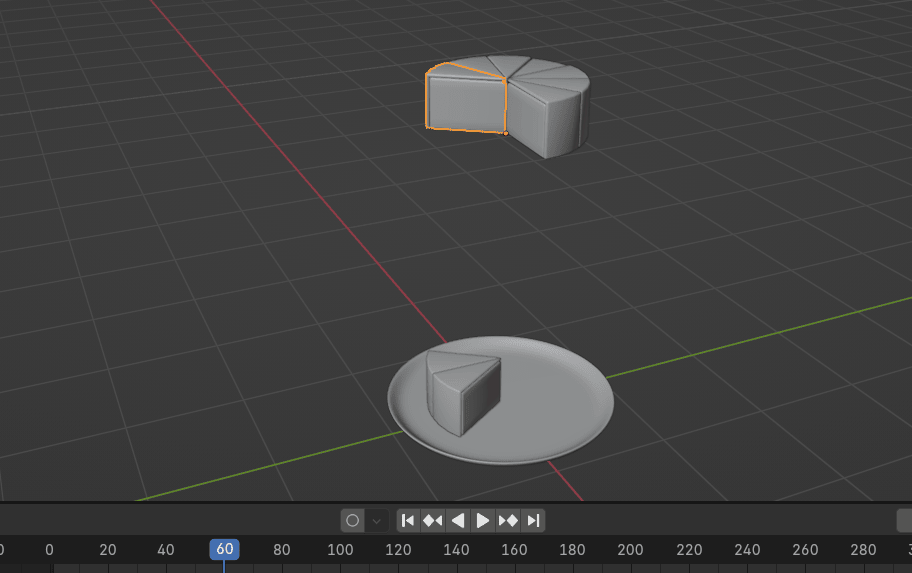This screenshot has height=573, width=912.
Task: Click frame 100 on the timeline ruler
Action: coord(340,550)
